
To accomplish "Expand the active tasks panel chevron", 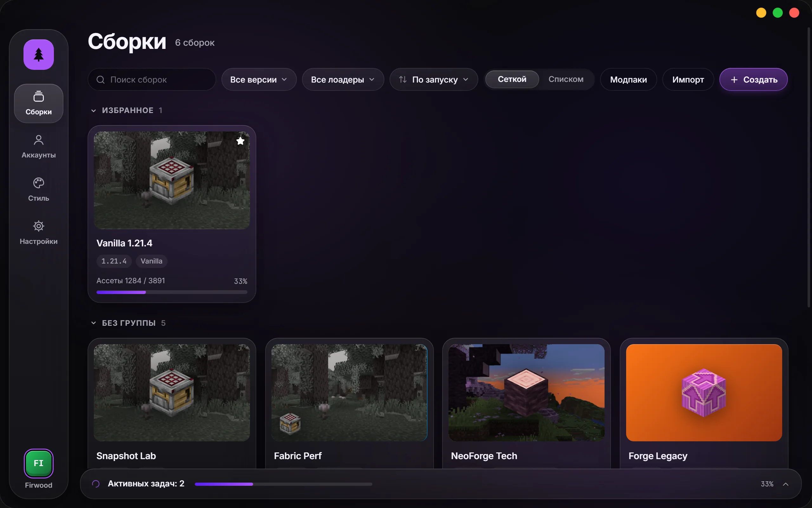I will coord(785,484).
